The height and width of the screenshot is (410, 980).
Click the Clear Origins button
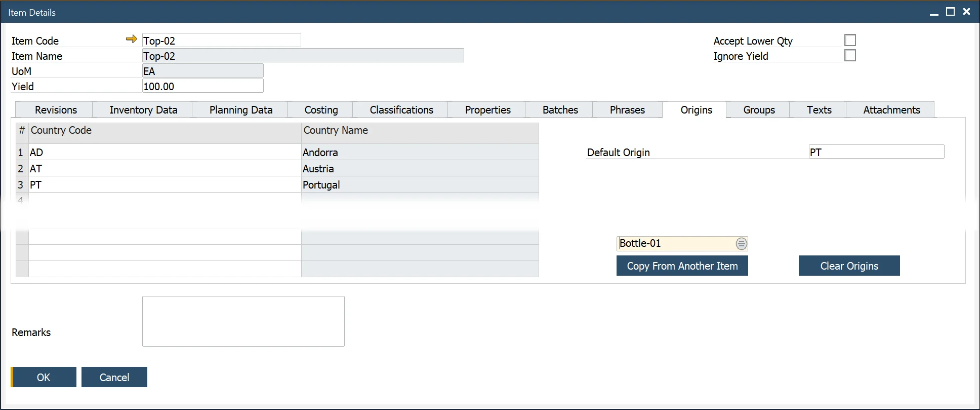pos(849,266)
